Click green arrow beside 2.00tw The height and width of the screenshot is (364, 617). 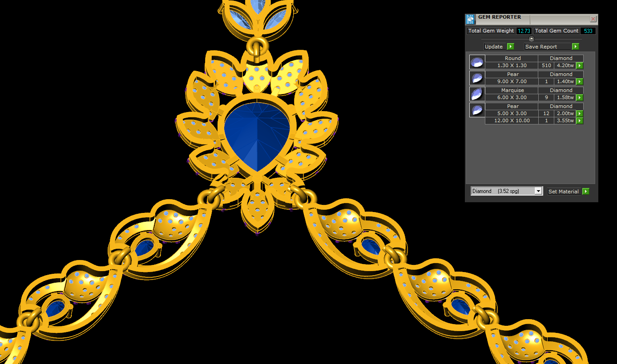pos(580,114)
